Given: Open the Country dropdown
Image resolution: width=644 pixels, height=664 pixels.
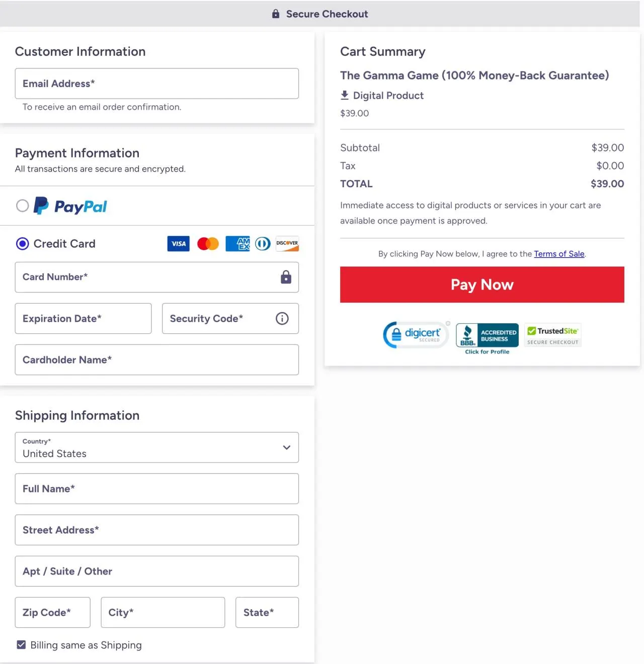Looking at the screenshot, I should coord(156,448).
